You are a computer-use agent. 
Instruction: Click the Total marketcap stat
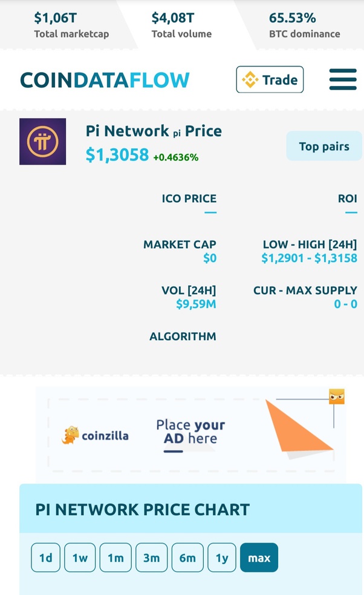tap(71, 25)
